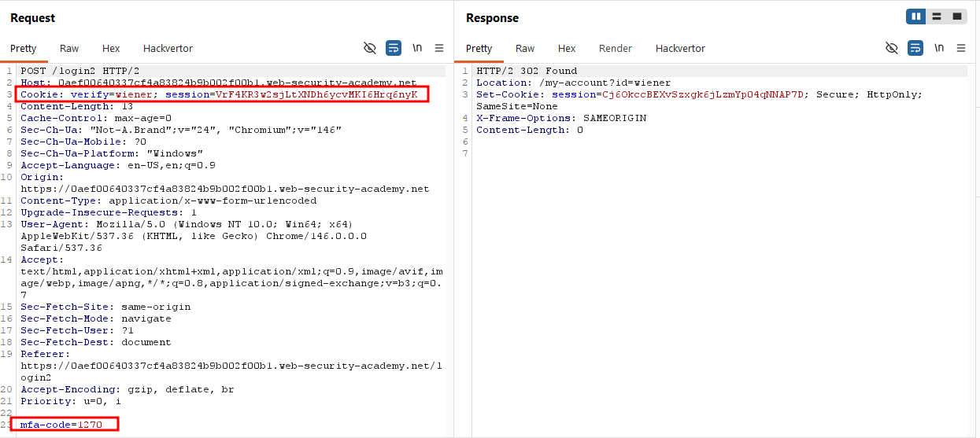Select side-by-side split layout icon
The height and width of the screenshot is (438, 980).
tap(915, 17)
